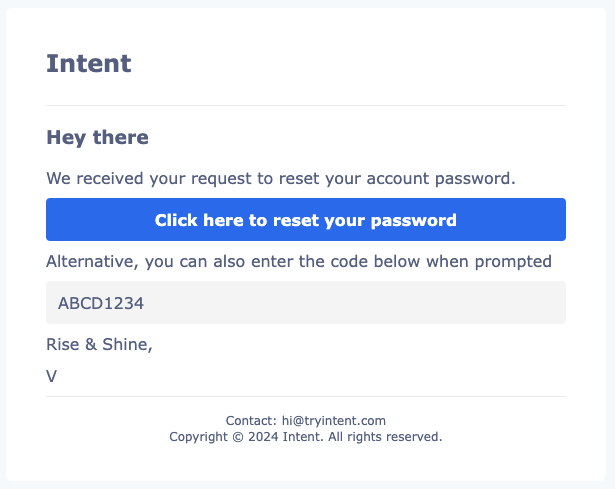This screenshot has height=489, width=615.
Task: Click the signature letter V
Action: (51, 376)
